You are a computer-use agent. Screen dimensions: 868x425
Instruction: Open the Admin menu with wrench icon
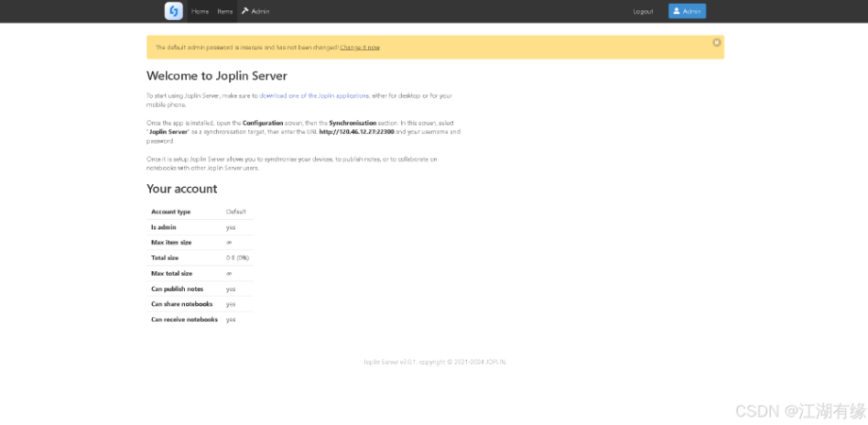click(x=255, y=11)
